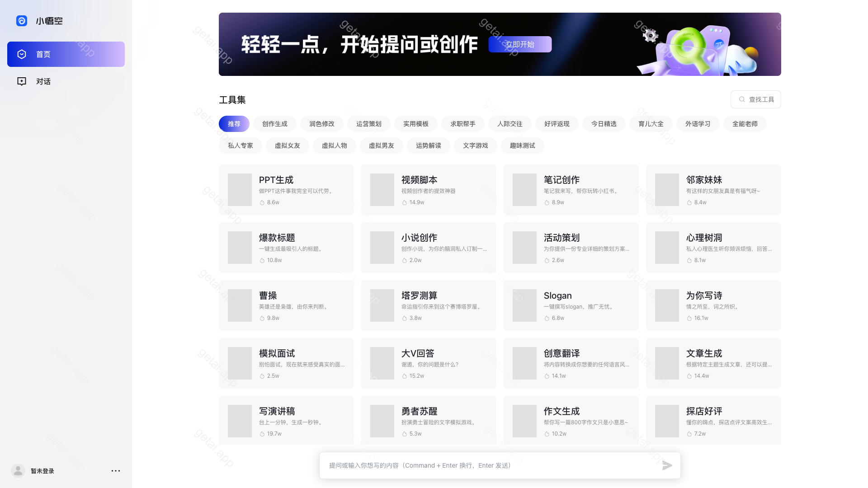Click the home icon in 首页 sidebar item
This screenshot has height=488, width=868.
[22, 54]
